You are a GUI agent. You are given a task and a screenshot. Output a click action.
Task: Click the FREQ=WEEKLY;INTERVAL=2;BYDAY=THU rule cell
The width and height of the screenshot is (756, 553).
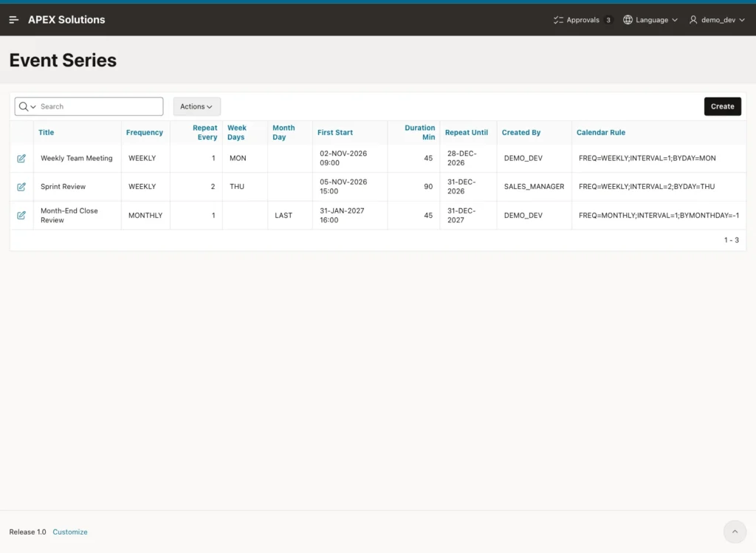[659, 187]
